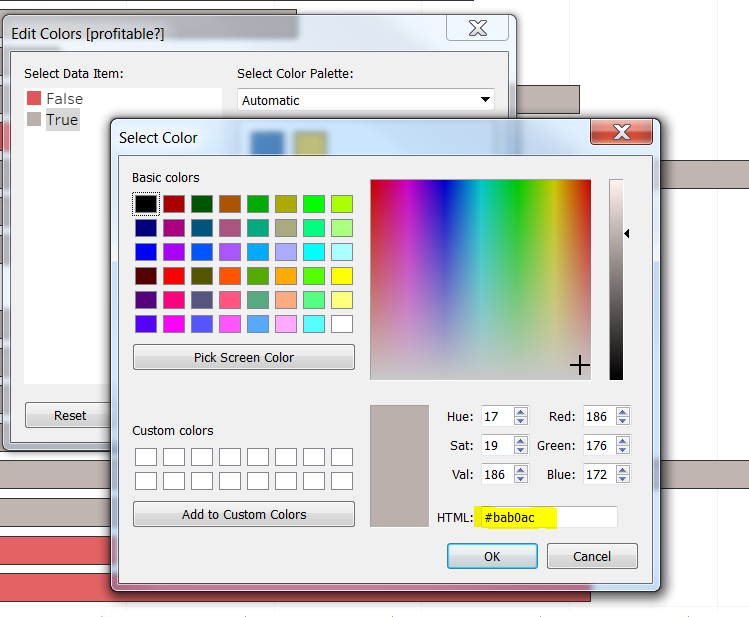The height and width of the screenshot is (617, 749).
Task: Open the Select Color Palette dropdown
Action: 367,100
